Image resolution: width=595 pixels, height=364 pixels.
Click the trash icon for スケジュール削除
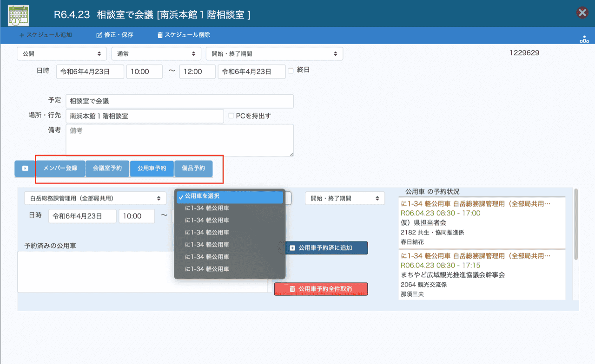click(160, 35)
